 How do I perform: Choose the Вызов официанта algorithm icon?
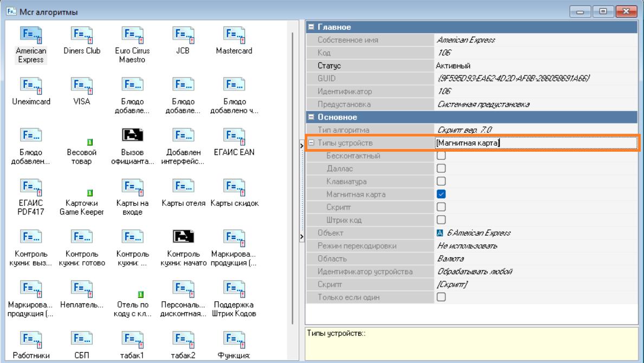(x=132, y=135)
